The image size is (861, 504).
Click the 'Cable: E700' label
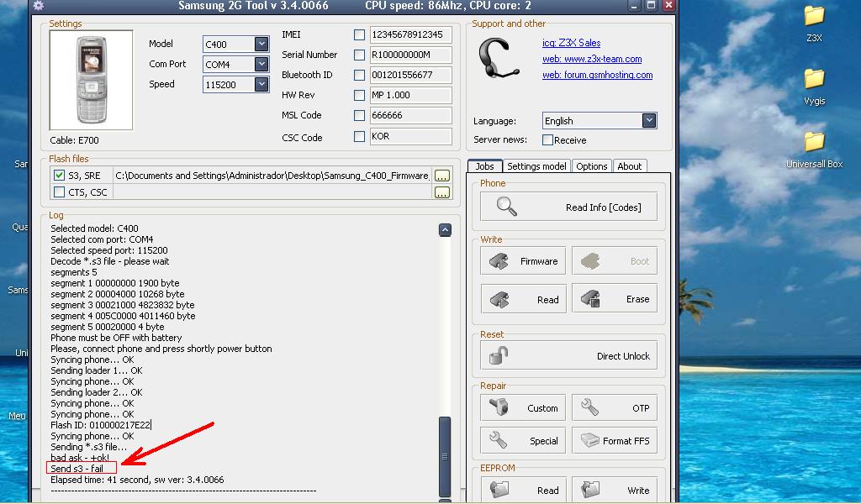click(74, 140)
